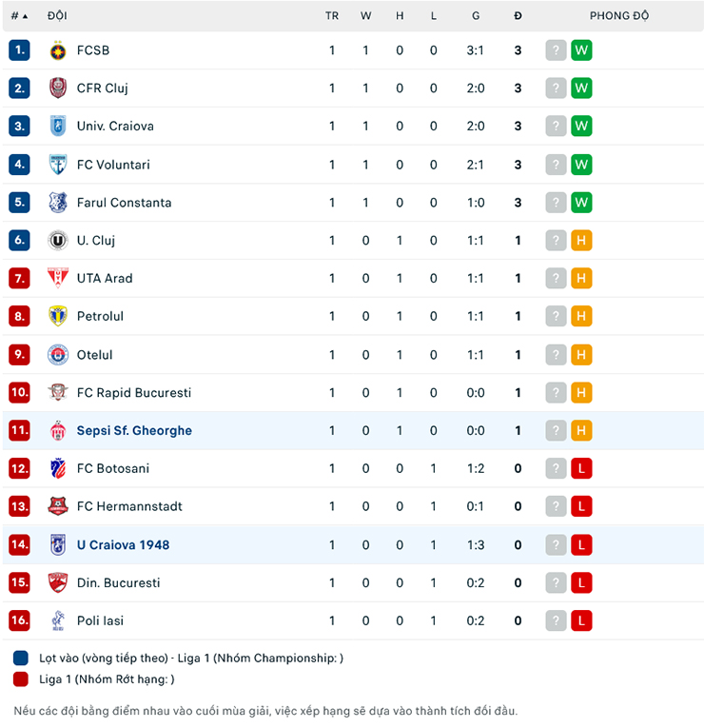Click the Petrolul team logo
This screenshot has height=728, width=704.
58,316
